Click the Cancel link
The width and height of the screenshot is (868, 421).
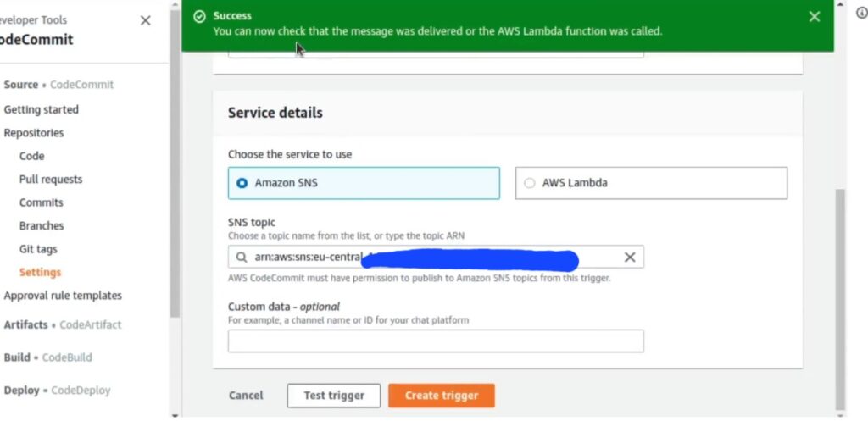click(246, 396)
